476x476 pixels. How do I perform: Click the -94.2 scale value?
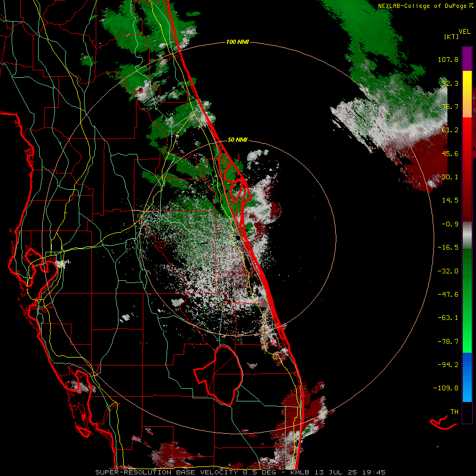448,365
